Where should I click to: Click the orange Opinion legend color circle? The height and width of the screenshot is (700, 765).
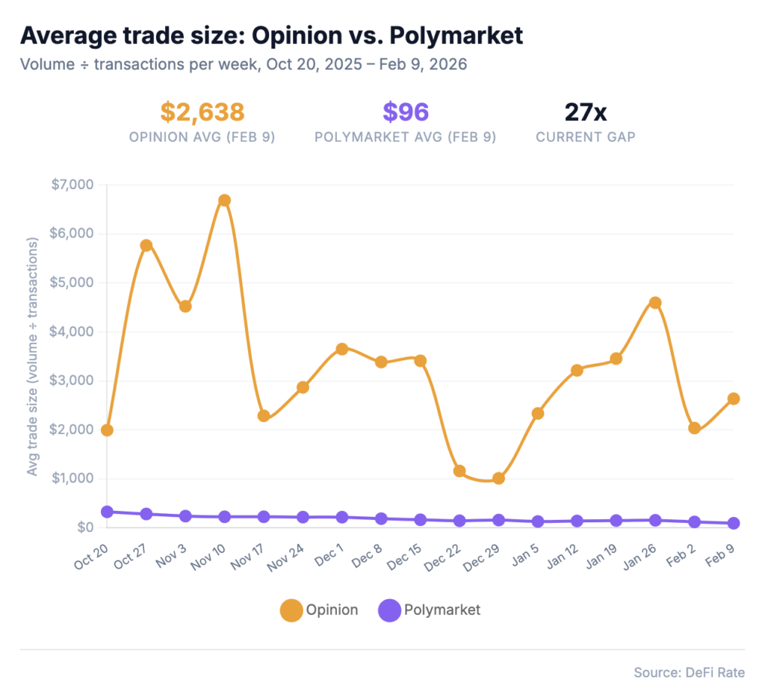(x=291, y=610)
